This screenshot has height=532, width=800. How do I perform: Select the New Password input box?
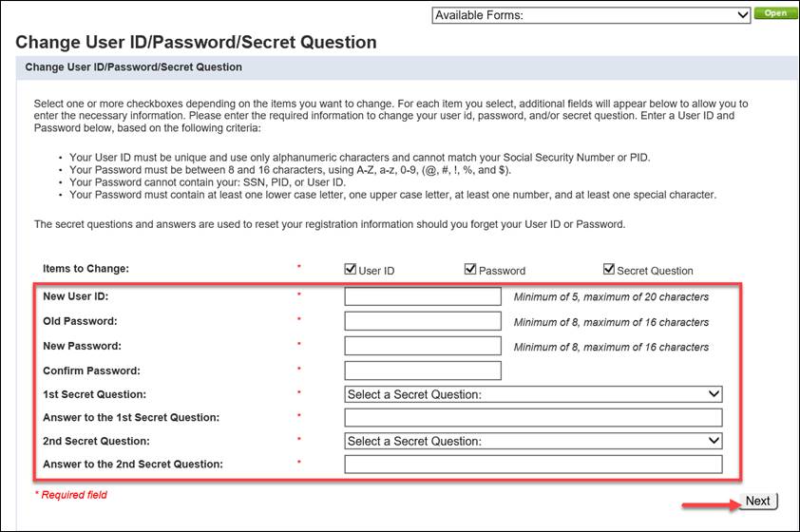(x=423, y=346)
